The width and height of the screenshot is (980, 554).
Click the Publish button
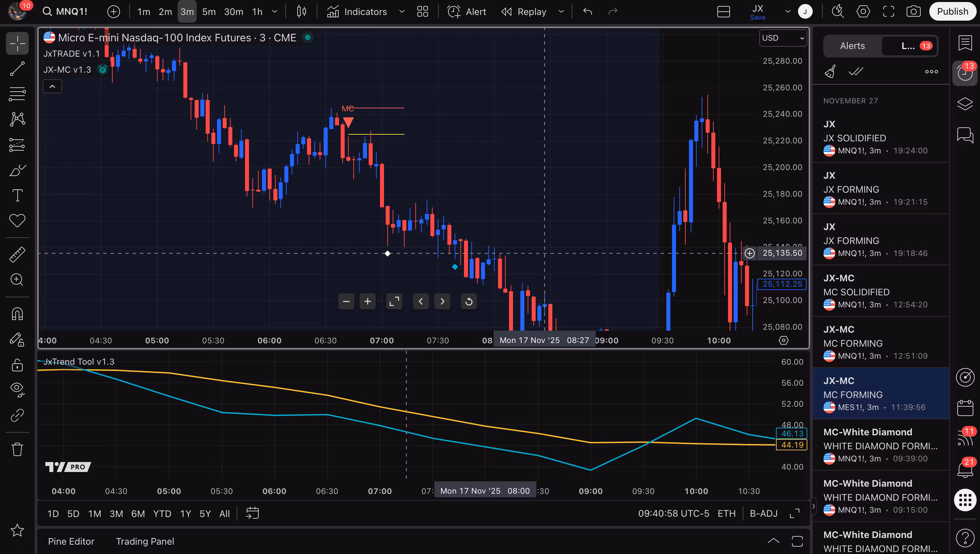pos(952,11)
